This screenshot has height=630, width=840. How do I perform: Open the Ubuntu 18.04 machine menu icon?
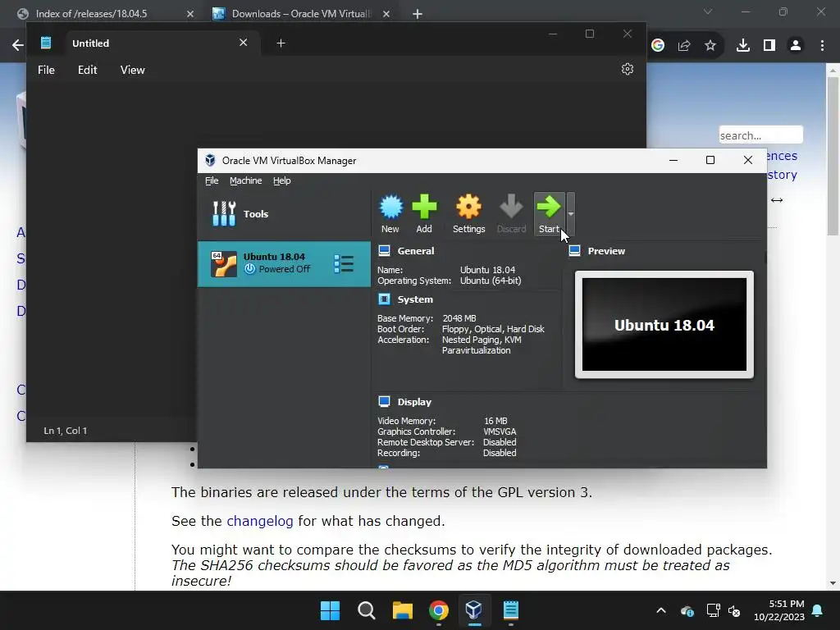(344, 263)
